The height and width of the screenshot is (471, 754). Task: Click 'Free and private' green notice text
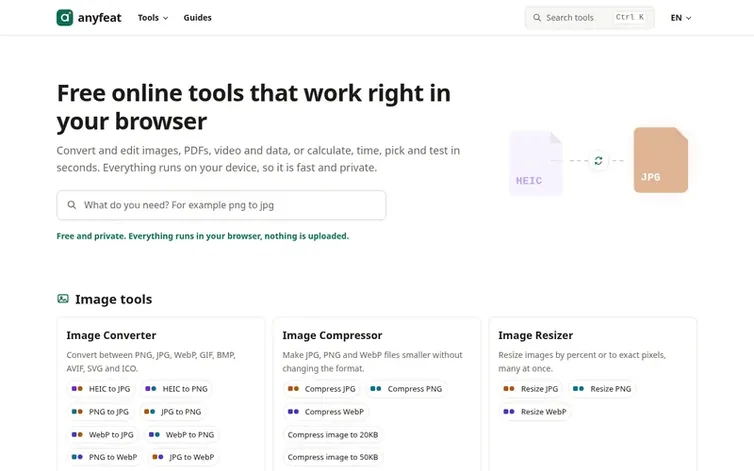[202, 236]
